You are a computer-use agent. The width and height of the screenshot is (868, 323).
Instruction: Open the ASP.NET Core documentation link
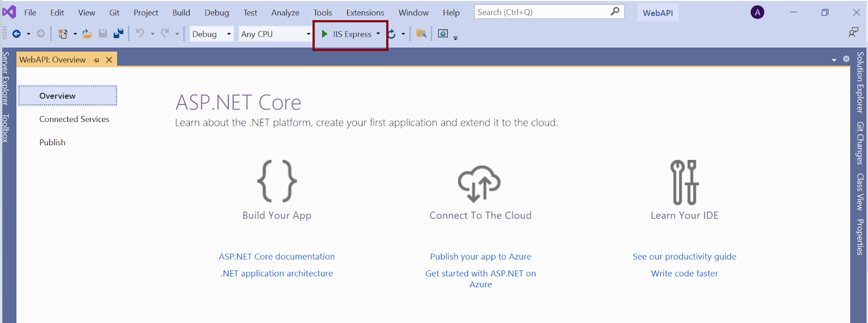[x=277, y=256]
